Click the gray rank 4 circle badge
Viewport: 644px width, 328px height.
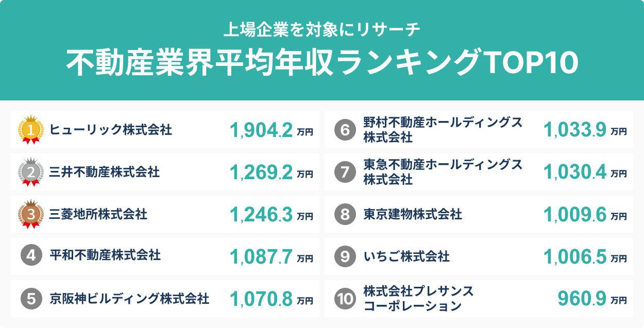tap(31, 256)
